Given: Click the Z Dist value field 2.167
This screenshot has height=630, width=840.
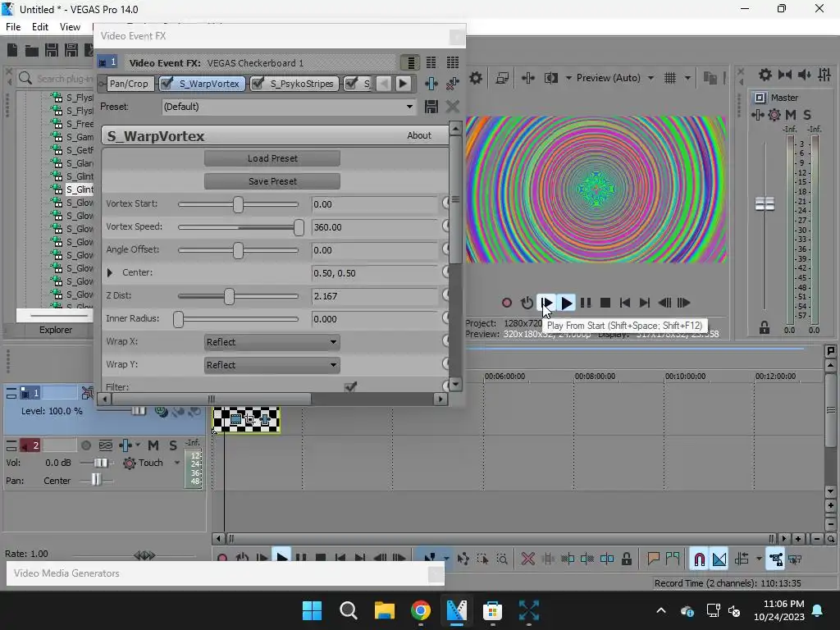Looking at the screenshot, I should 374,296.
